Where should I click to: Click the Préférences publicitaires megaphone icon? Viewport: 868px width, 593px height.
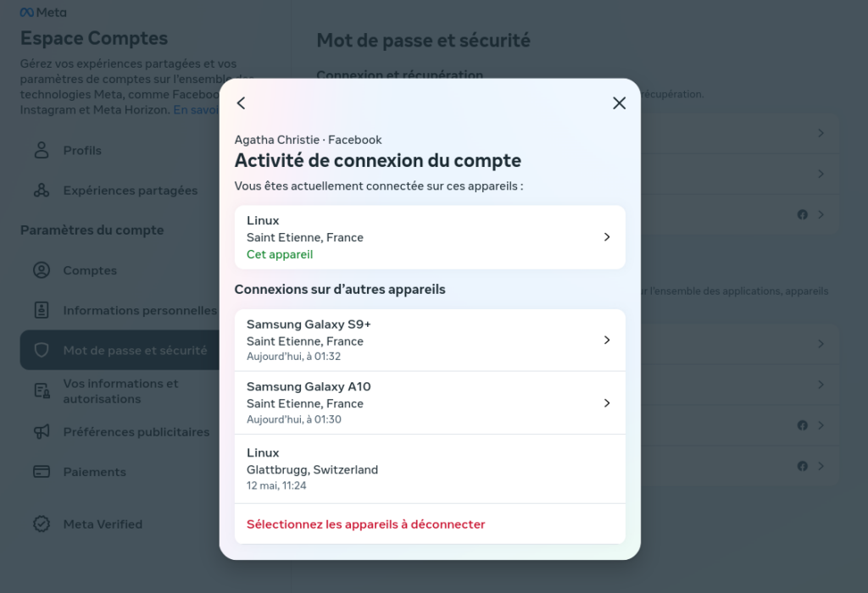(x=42, y=431)
